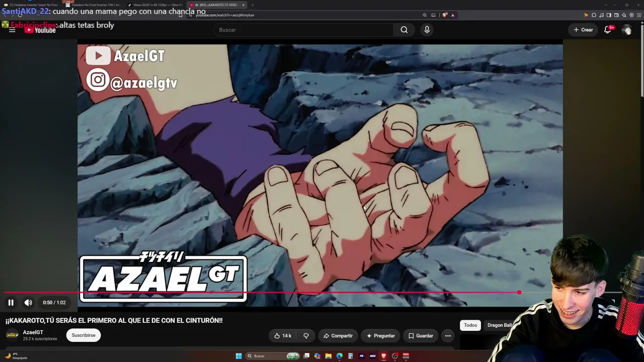Open the Windows Start menu
Screen dimensions: 644x362
pyautogui.click(x=238, y=356)
